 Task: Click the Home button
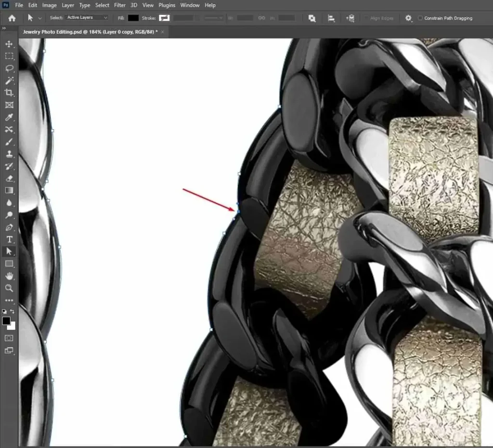pyautogui.click(x=11, y=18)
